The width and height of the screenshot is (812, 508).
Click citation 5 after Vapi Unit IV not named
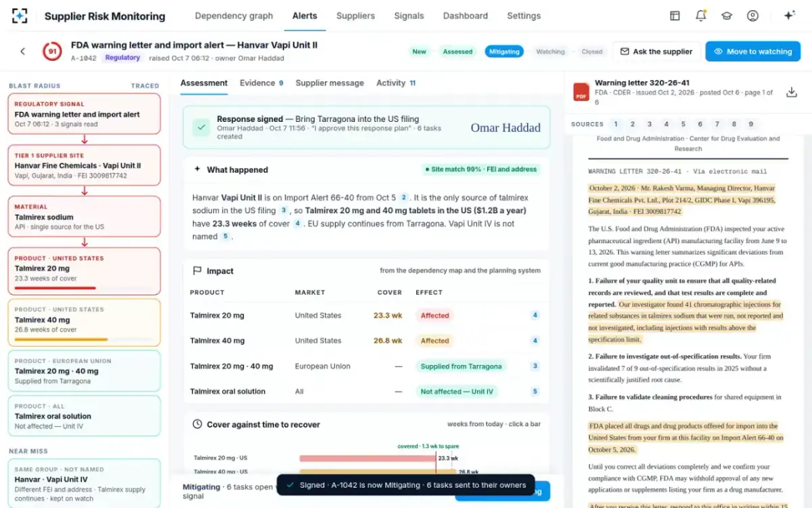(225, 236)
